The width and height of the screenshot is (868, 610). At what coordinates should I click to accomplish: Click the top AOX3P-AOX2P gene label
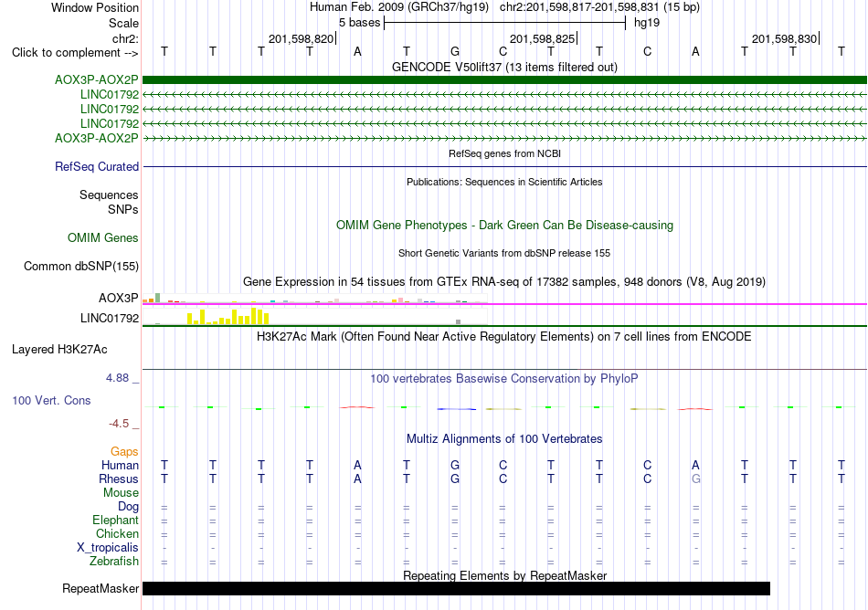[96, 79]
